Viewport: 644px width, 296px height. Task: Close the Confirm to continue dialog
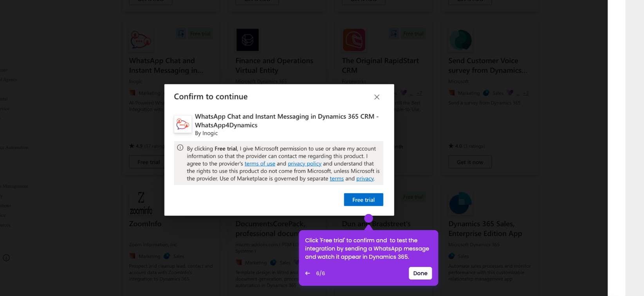tap(377, 97)
